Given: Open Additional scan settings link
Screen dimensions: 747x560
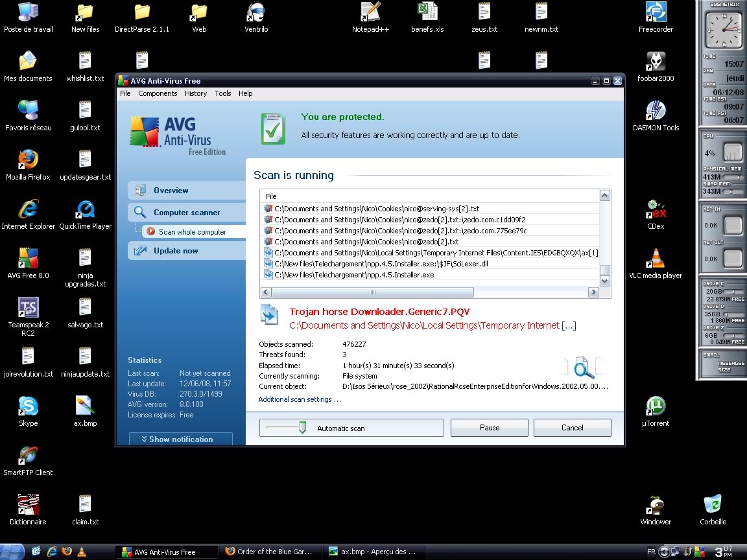Looking at the screenshot, I should (x=300, y=399).
